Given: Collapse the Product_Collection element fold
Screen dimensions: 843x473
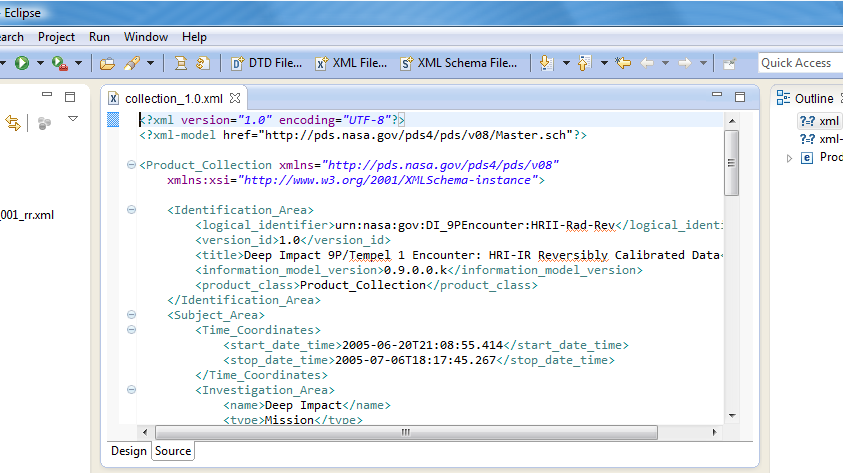Looking at the screenshot, I should (131, 164).
